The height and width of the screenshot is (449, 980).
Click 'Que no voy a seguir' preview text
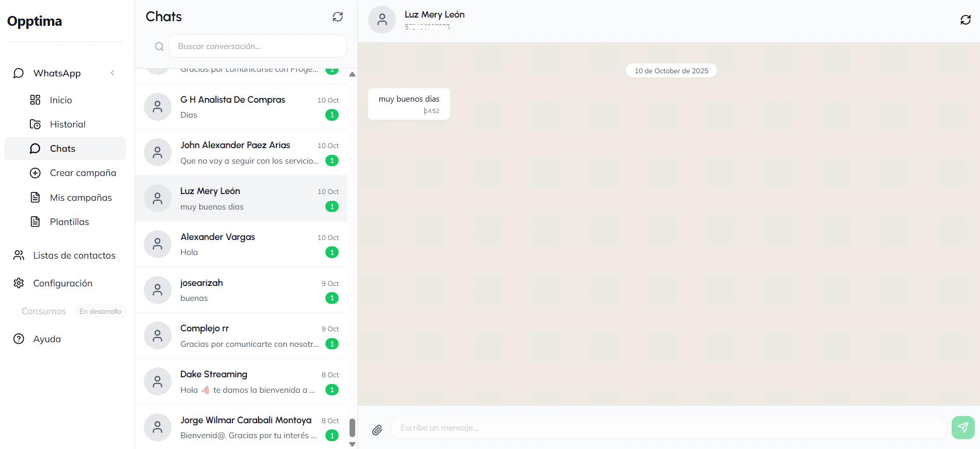click(250, 161)
